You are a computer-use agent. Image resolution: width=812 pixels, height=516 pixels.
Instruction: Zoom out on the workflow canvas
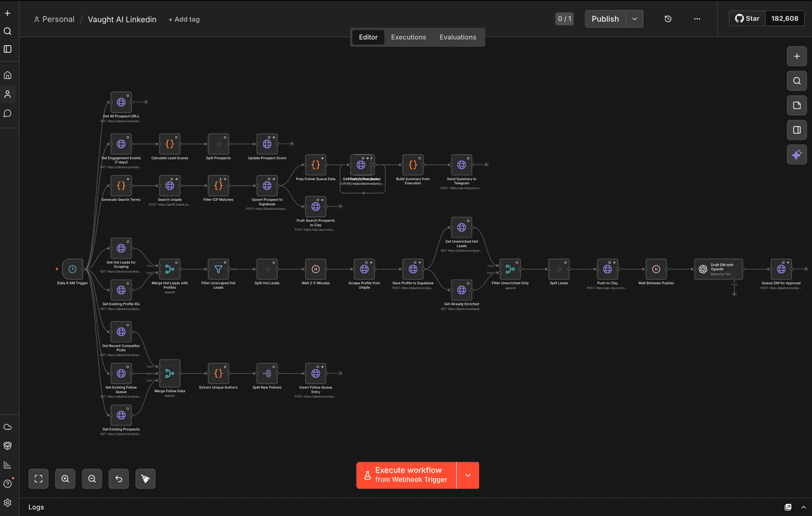91,479
